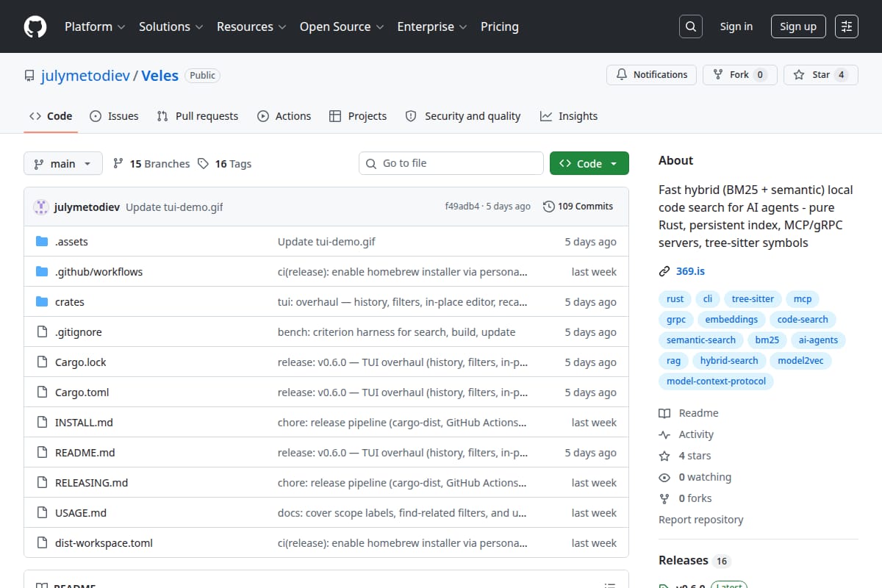Open commit hash f49adb4

pos(462,207)
